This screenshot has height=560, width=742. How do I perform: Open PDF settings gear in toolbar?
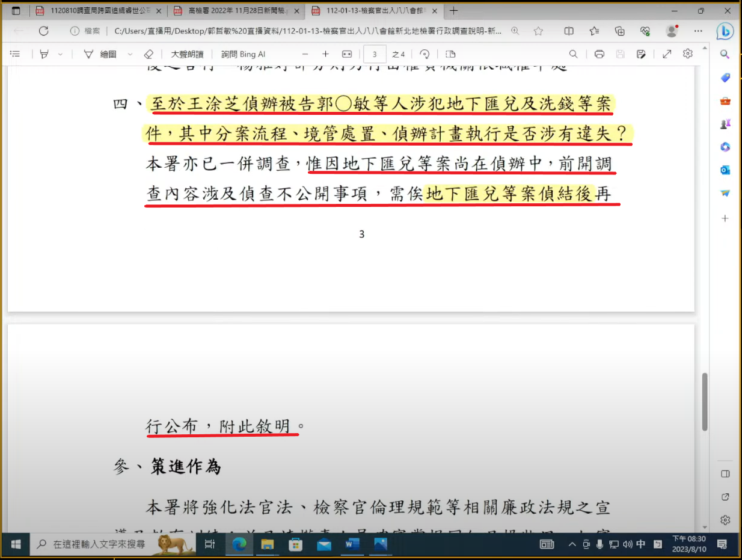point(688,54)
